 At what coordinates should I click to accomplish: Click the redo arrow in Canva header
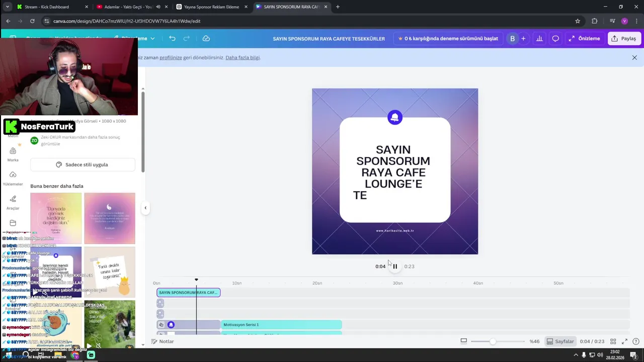(187, 38)
